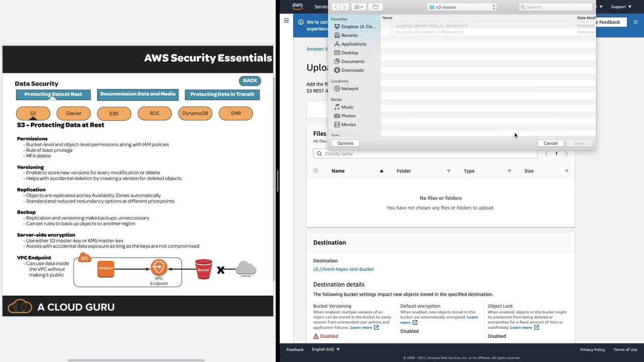Click the BACK button on the slide
This screenshot has width=644, height=362.
click(250, 80)
